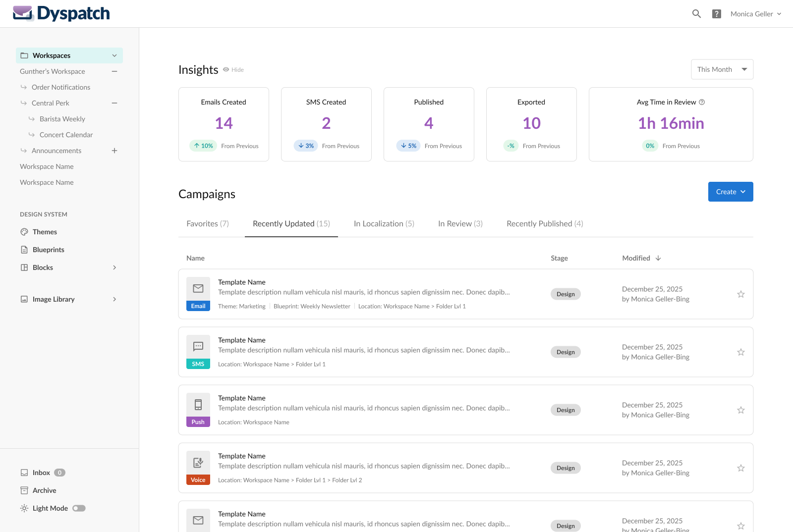Collapse the Workspaces section chevron
This screenshot has width=793, height=532.
[114, 55]
